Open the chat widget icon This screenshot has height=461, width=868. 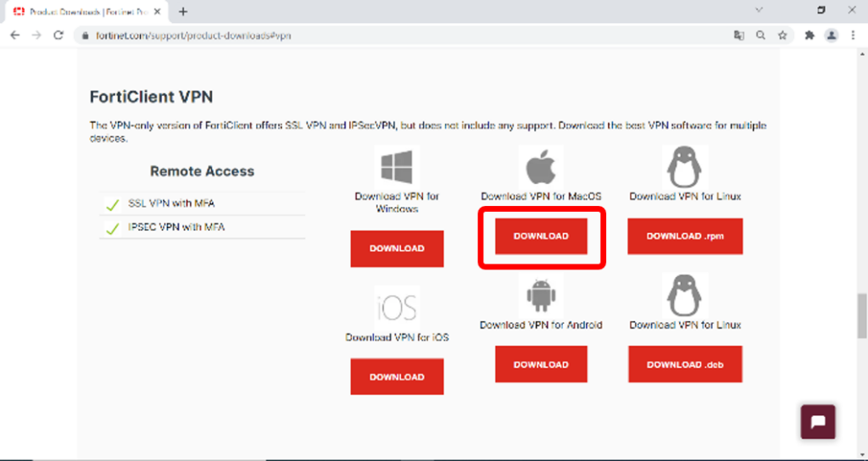coord(818,421)
